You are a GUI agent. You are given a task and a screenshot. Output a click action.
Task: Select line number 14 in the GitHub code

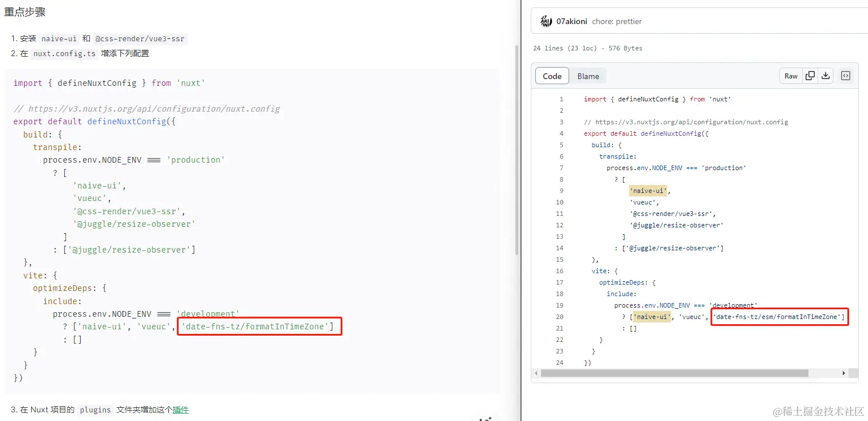click(559, 248)
